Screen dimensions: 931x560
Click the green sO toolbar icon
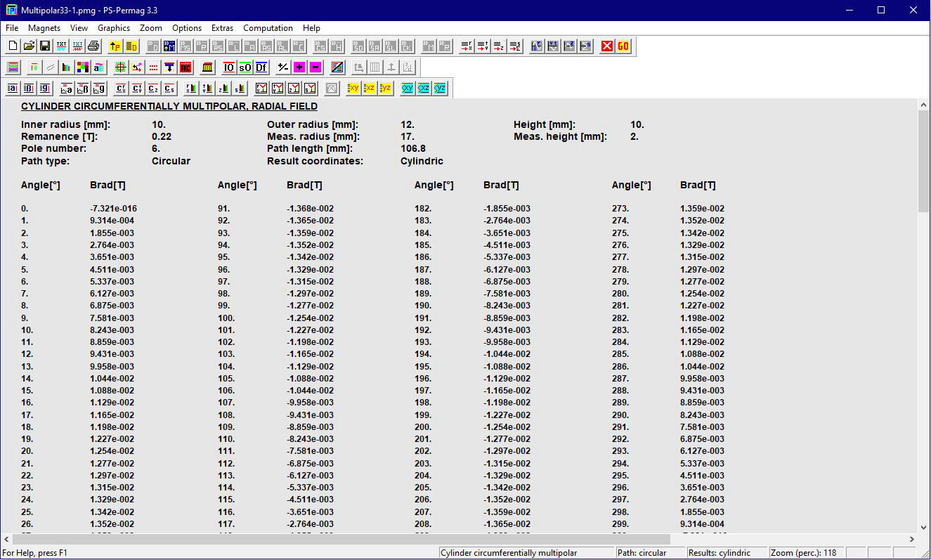point(245,67)
